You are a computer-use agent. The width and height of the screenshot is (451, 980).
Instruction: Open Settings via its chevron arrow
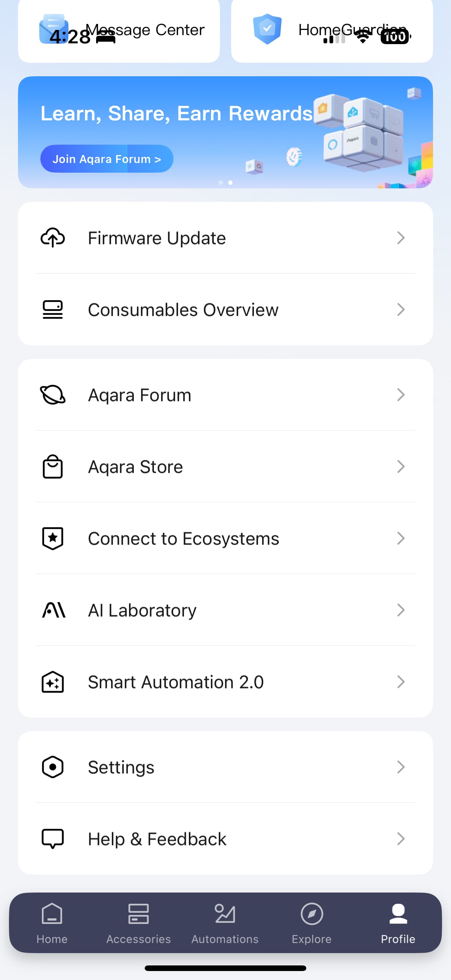pos(401,767)
